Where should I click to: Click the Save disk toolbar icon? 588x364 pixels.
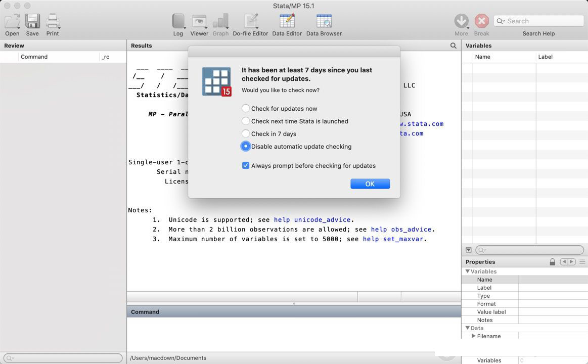[x=32, y=21]
